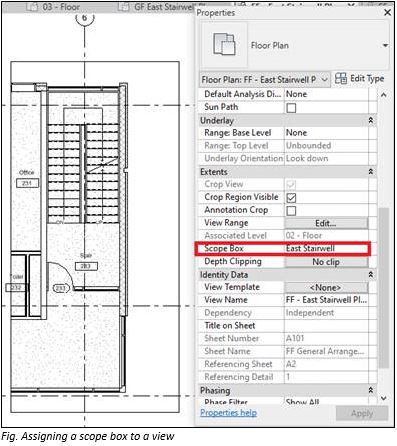The image size is (397, 446).
Task: Close the Properties panel
Action: (387, 13)
